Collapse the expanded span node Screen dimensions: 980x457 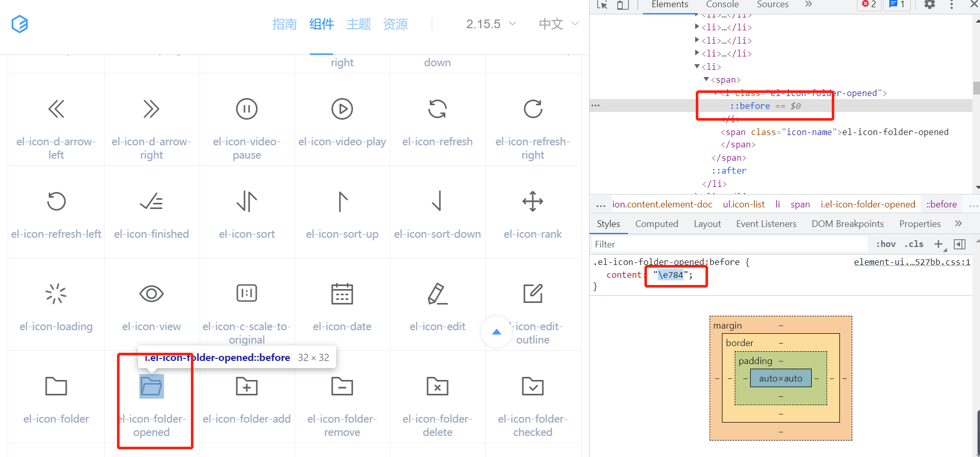pos(707,79)
